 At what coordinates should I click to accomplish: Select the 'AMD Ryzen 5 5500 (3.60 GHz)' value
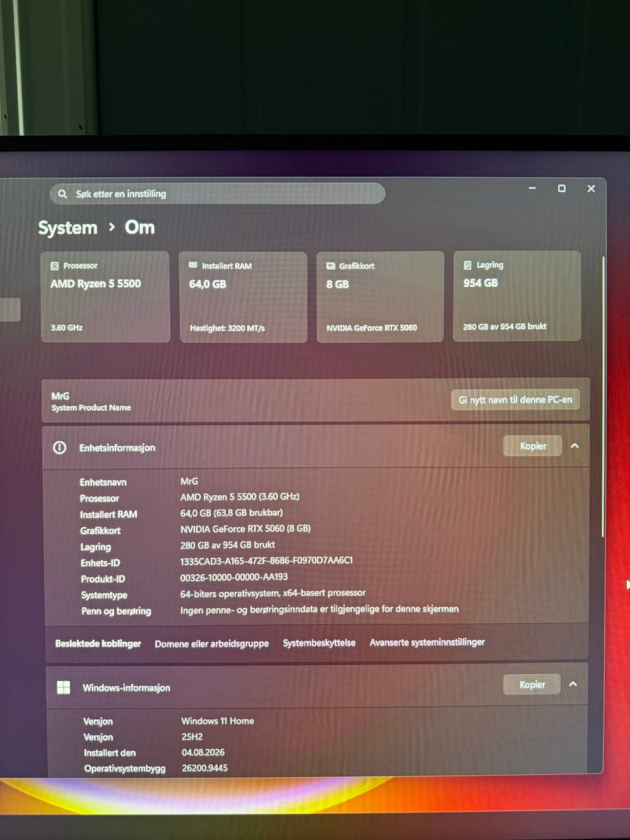pyautogui.click(x=240, y=497)
